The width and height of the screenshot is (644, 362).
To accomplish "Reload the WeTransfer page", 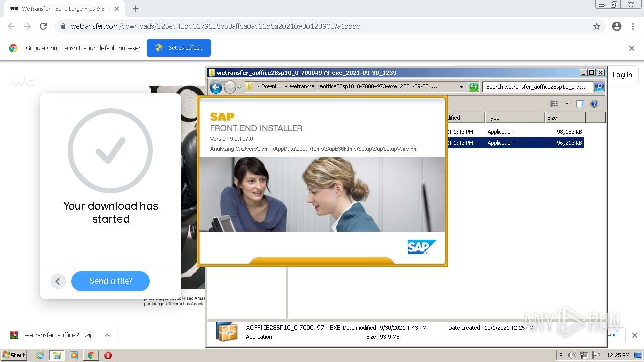I will coord(43,26).
